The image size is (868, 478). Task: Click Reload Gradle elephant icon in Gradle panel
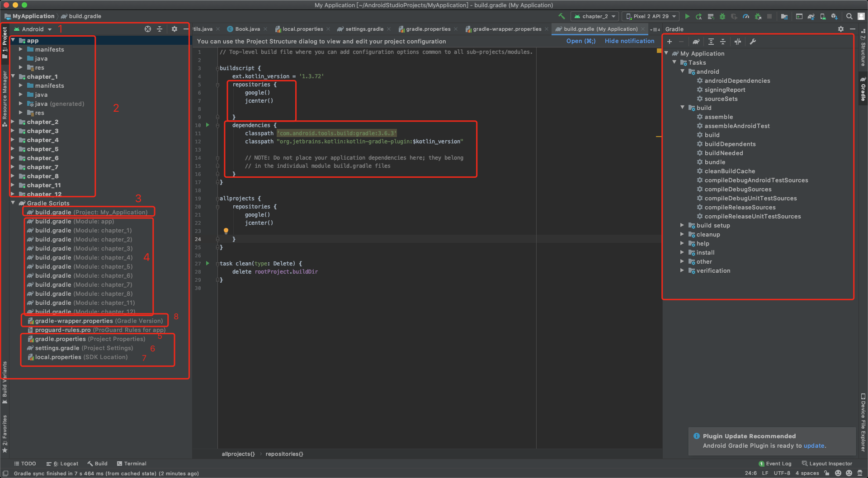click(696, 42)
